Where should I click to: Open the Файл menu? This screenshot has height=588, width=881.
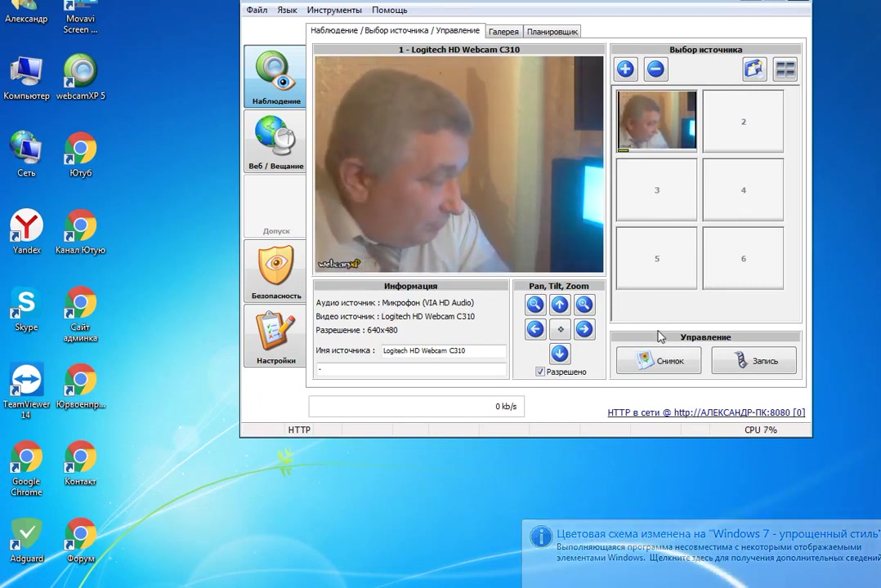[257, 10]
